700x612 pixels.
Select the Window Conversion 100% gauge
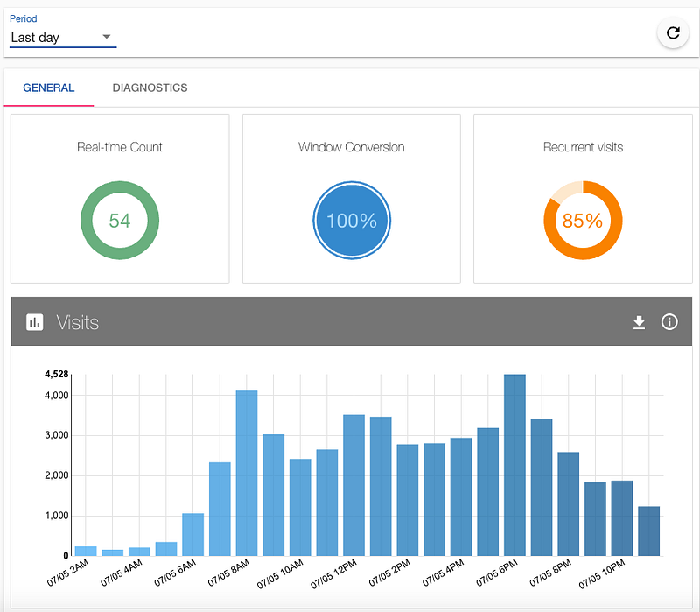coord(352,221)
